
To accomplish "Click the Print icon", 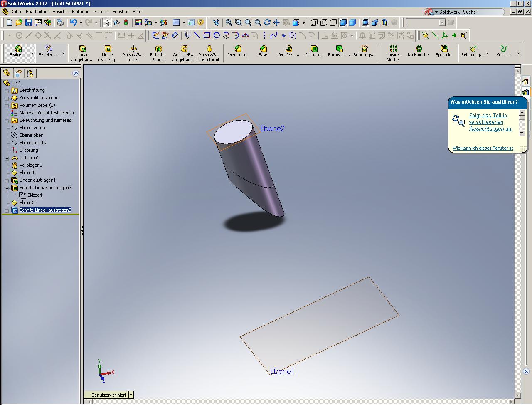I will click(60, 22).
